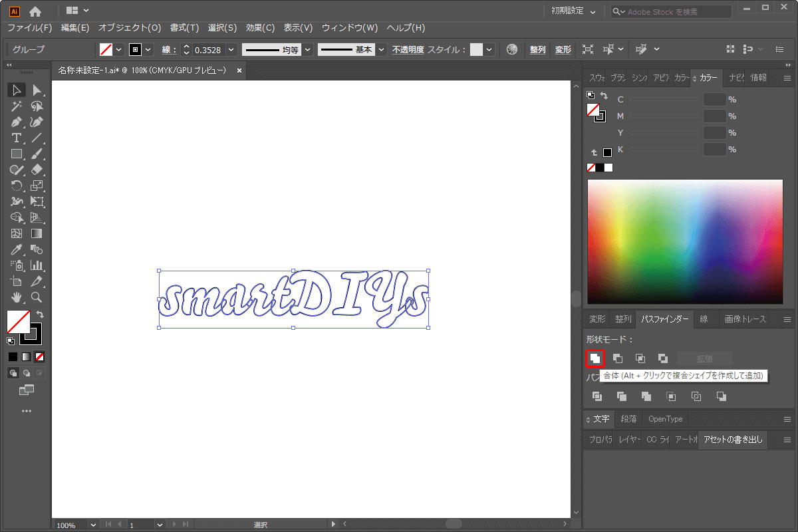Enable Draw Normal mode
The height and width of the screenshot is (532, 798).
pos(13,373)
